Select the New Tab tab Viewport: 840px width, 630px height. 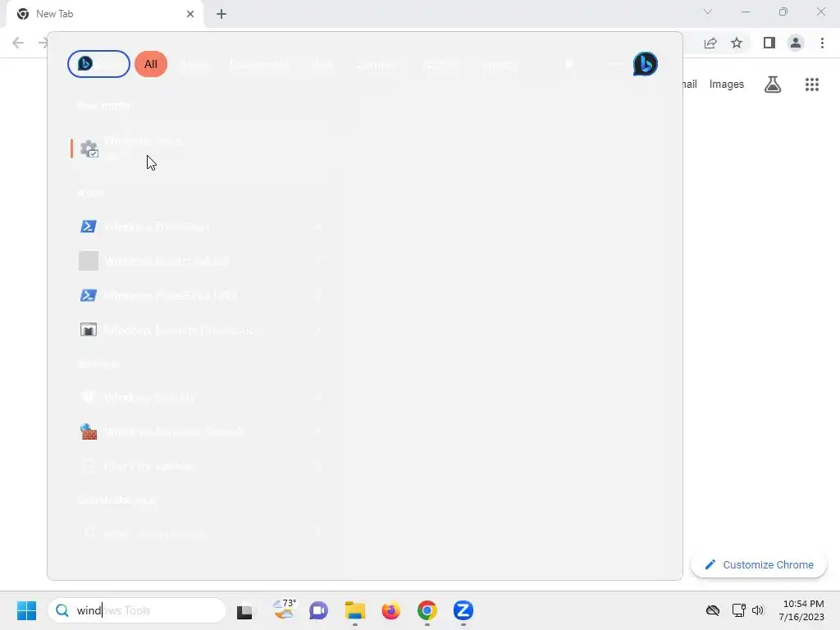point(105,14)
